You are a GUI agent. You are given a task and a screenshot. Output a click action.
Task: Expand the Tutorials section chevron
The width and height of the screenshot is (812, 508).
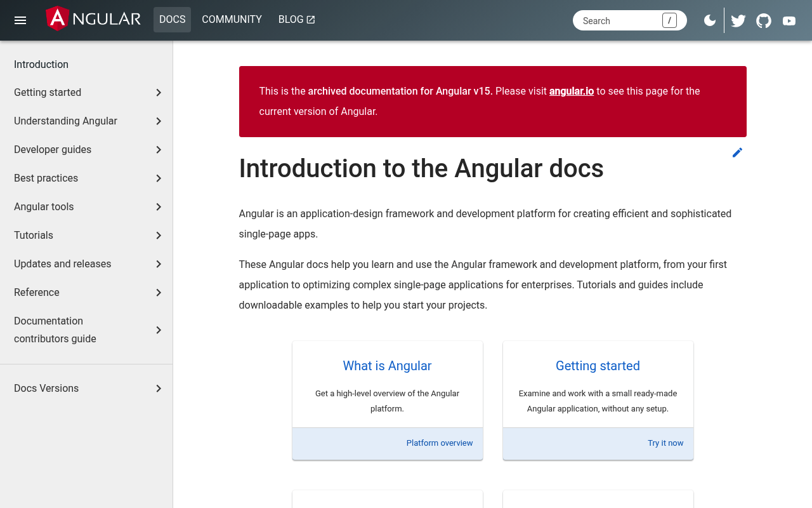(159, 236)
